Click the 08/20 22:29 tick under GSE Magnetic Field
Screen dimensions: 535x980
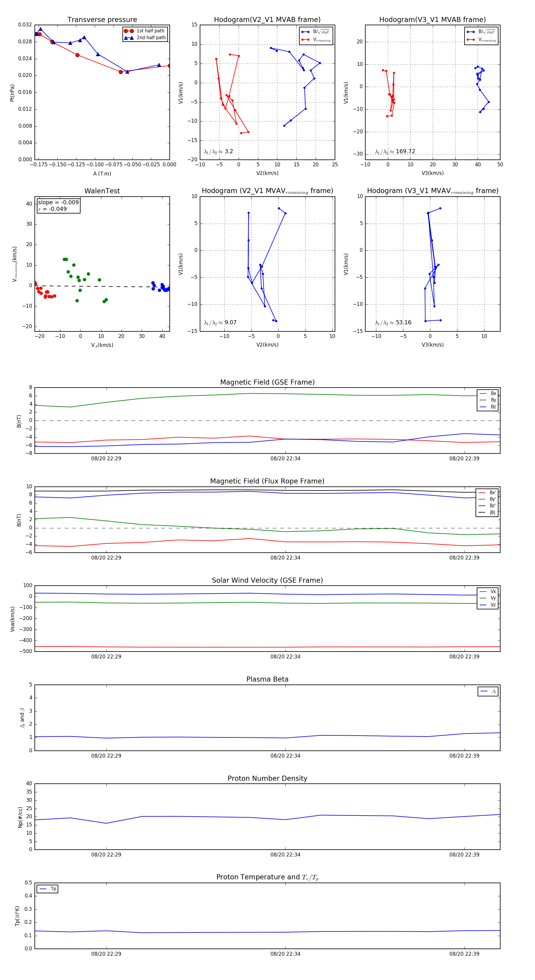[x=106, y=459]
